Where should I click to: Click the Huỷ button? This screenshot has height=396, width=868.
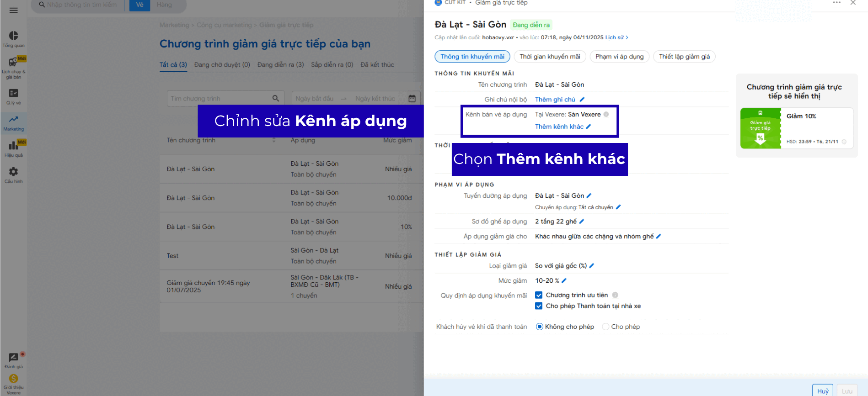(x=822, y=391)
